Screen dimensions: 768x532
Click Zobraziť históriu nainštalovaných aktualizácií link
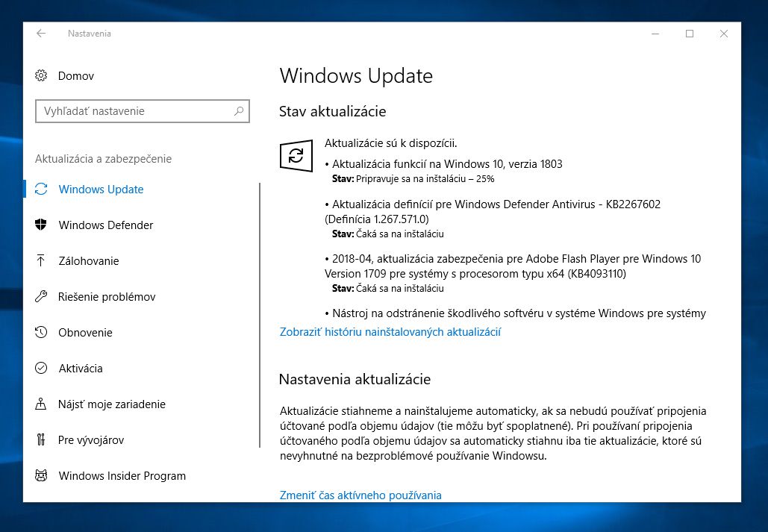tap(390, 331)
